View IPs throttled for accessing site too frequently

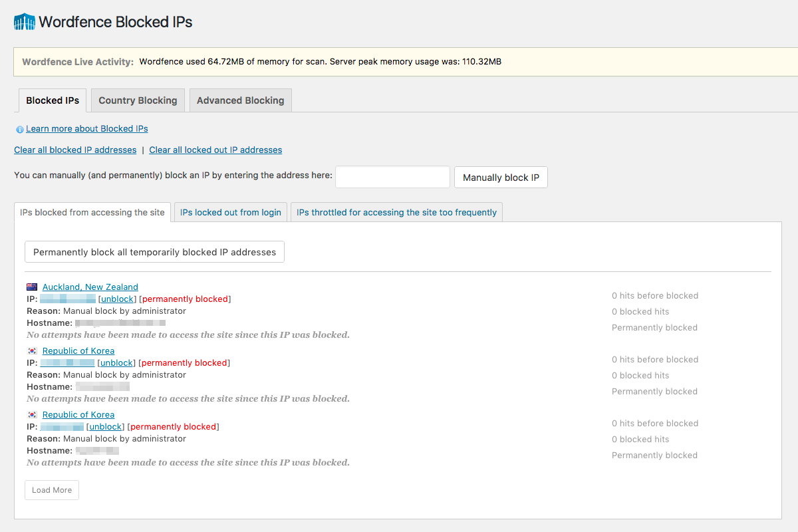click(396, 213)
